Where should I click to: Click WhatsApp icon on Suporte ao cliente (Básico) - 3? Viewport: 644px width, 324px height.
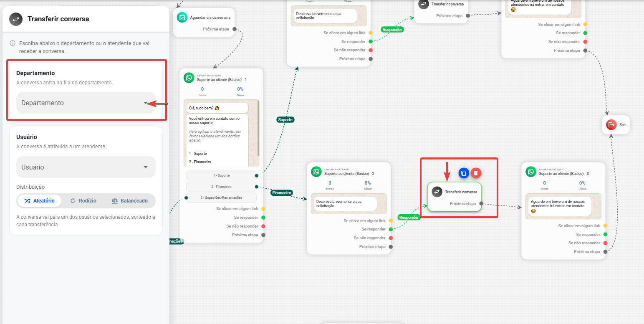531,172
